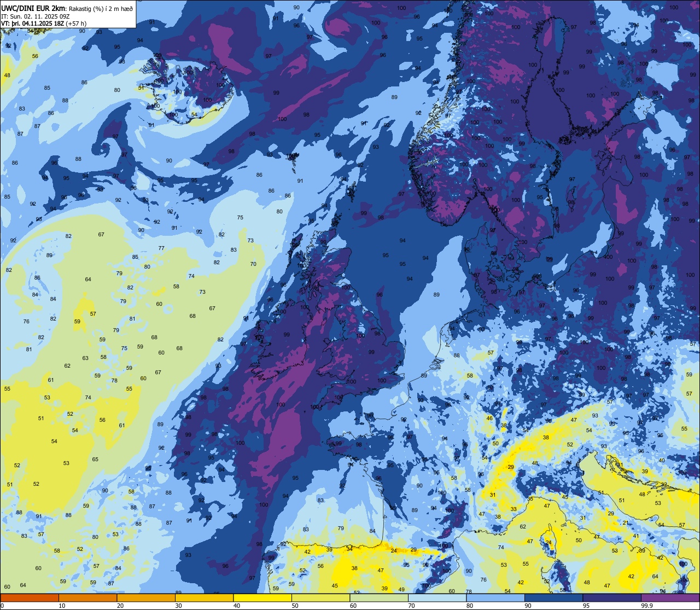This screenshot has height=610, width=700.
Task: Click the 50–60 pale yellow legend swatch
Action: [x=320, y=597]
